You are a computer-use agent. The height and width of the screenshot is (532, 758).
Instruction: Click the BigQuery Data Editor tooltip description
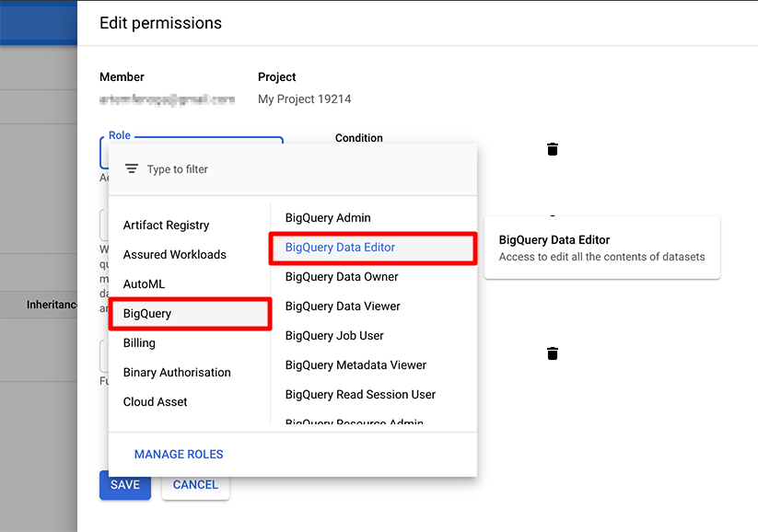(601, 257)
